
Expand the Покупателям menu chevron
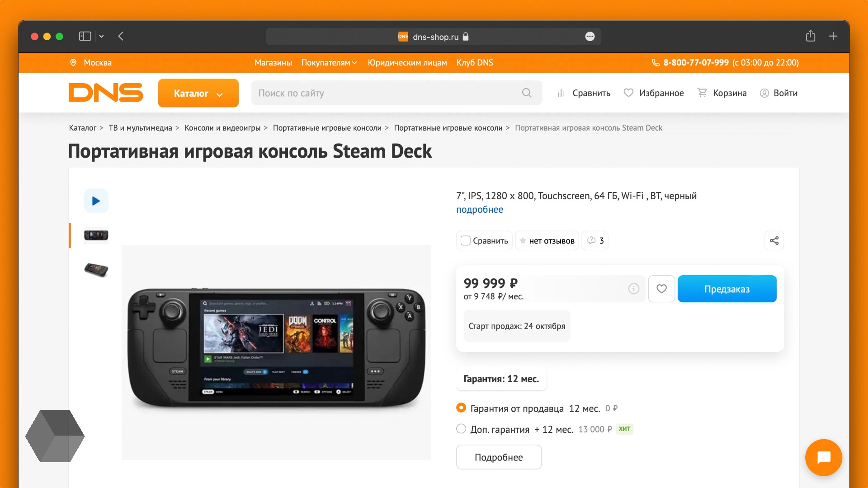[x=354, y=63]
